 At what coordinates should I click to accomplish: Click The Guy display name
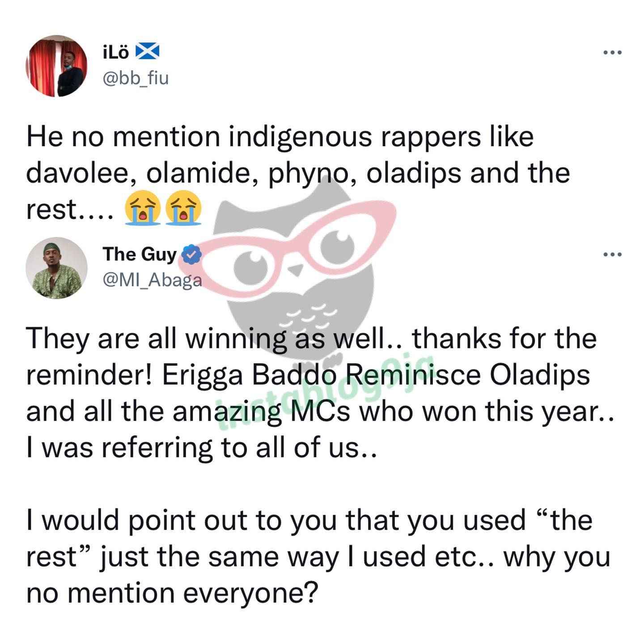[x=140, y=254]
